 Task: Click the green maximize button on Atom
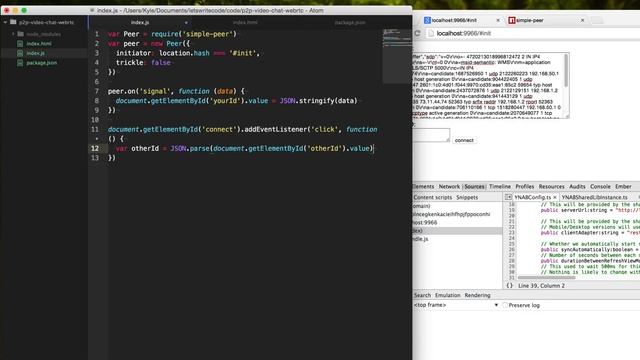[24, 10]
